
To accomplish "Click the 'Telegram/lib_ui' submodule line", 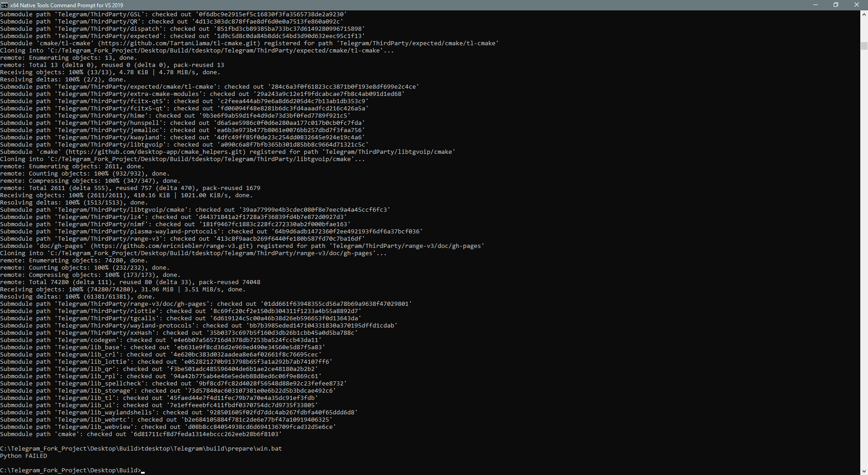I will coord(159,405).
